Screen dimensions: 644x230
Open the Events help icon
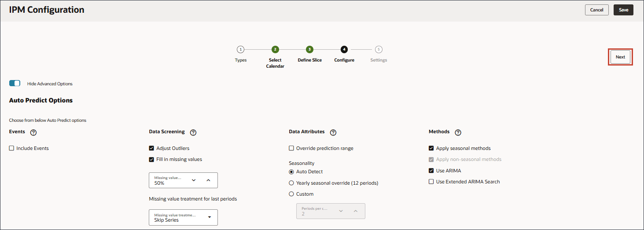33,132
